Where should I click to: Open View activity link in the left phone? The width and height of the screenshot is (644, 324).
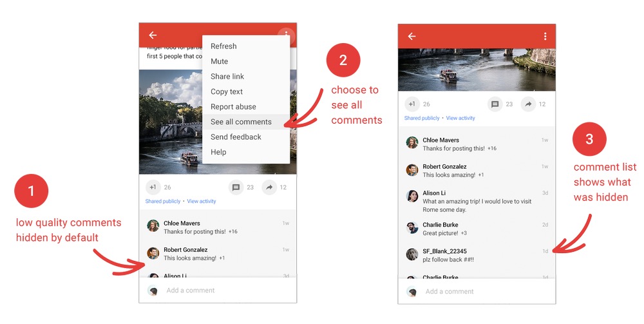pos(201,201)
